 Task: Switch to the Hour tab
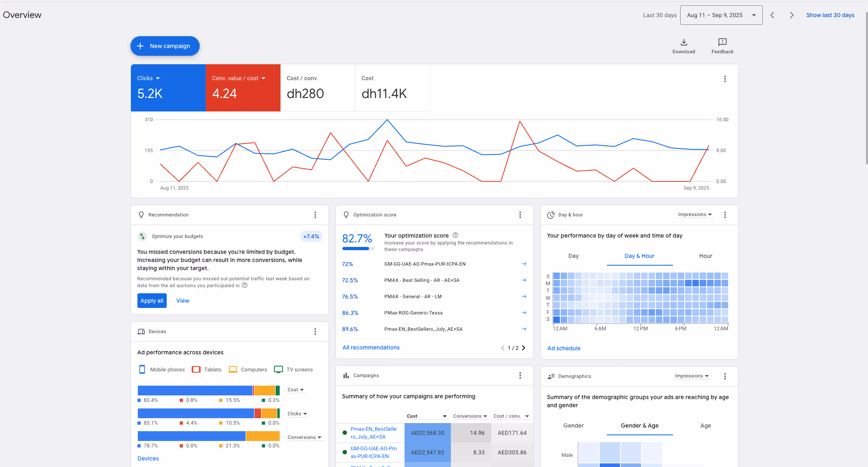(705, 256)
